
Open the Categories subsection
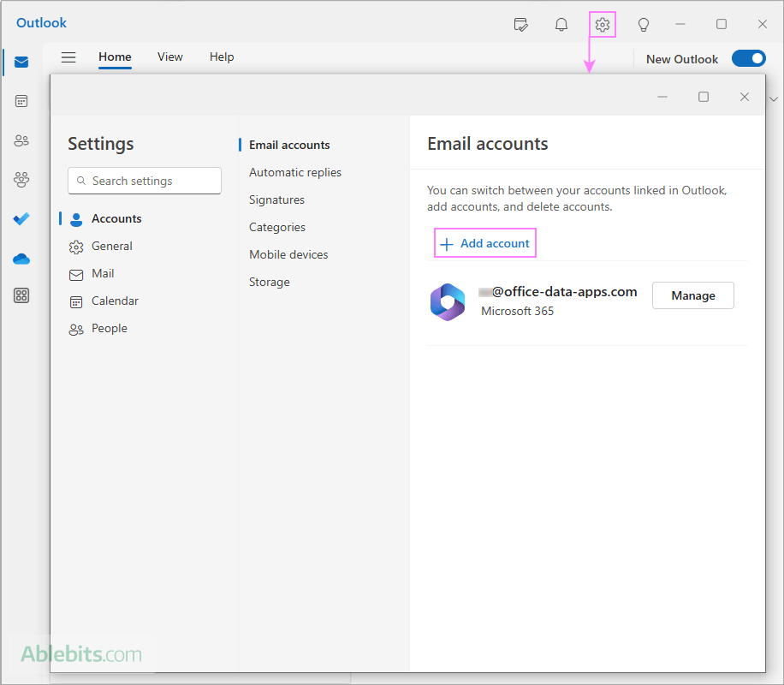[x=277, y=228]
